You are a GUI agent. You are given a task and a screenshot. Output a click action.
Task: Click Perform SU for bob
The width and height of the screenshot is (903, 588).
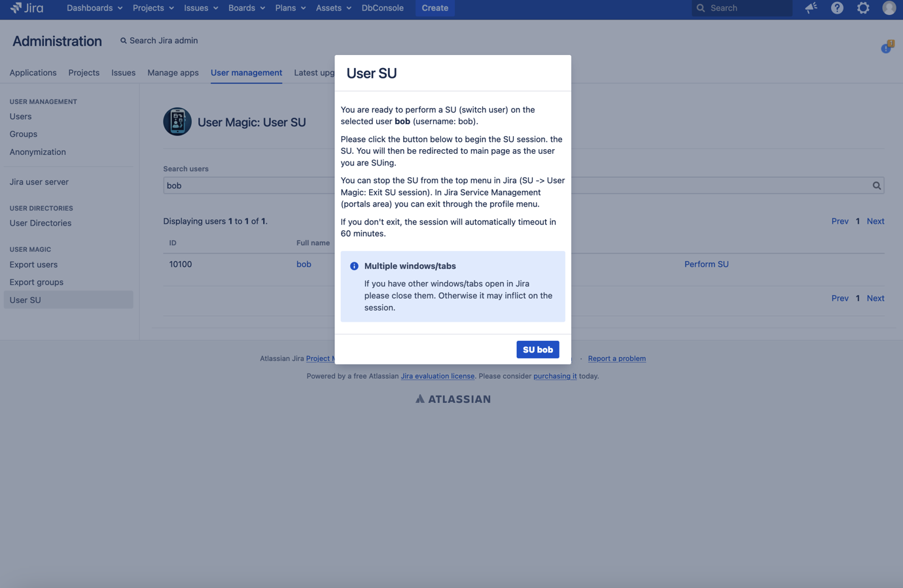pos(706,264)
